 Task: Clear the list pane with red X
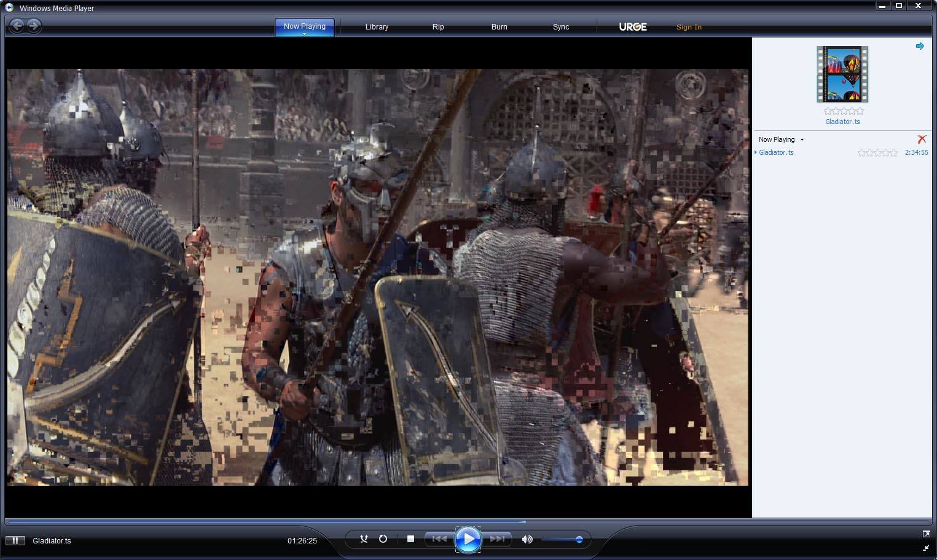[922, 139]
